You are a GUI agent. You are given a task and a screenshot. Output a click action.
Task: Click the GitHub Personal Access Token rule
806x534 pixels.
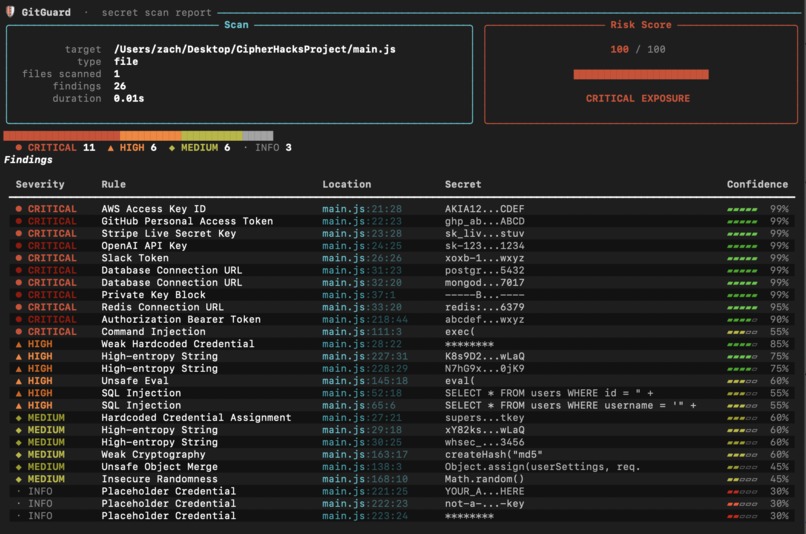(187, 221)
